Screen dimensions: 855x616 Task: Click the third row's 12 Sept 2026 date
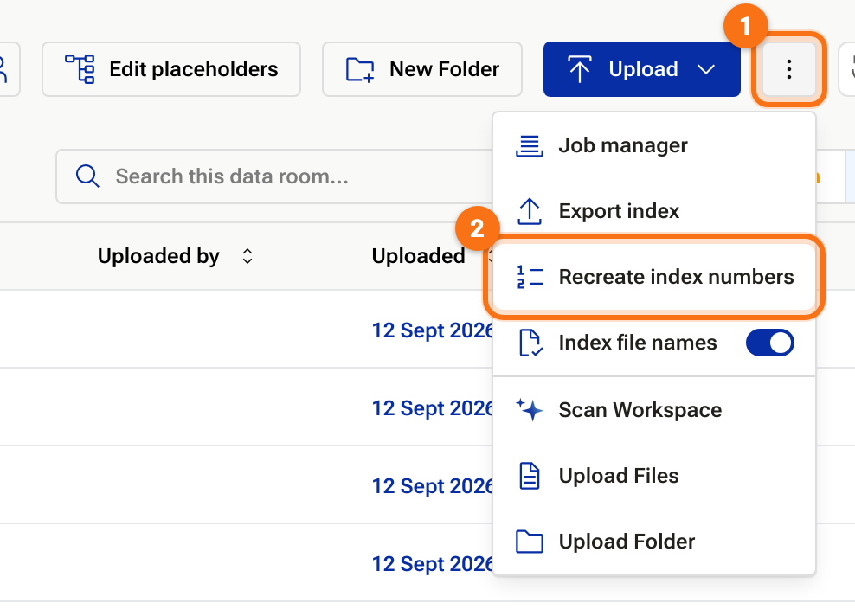pos(432,486)
